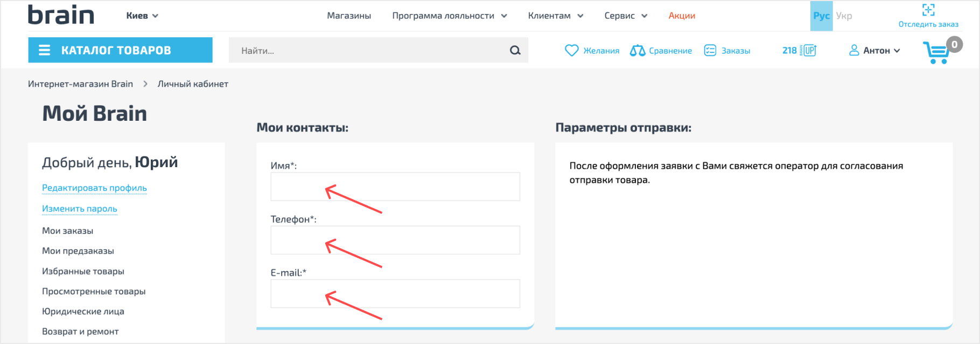Open Возврат и ремонт in sidebar

pyautogui.click(x=80, y=332)
